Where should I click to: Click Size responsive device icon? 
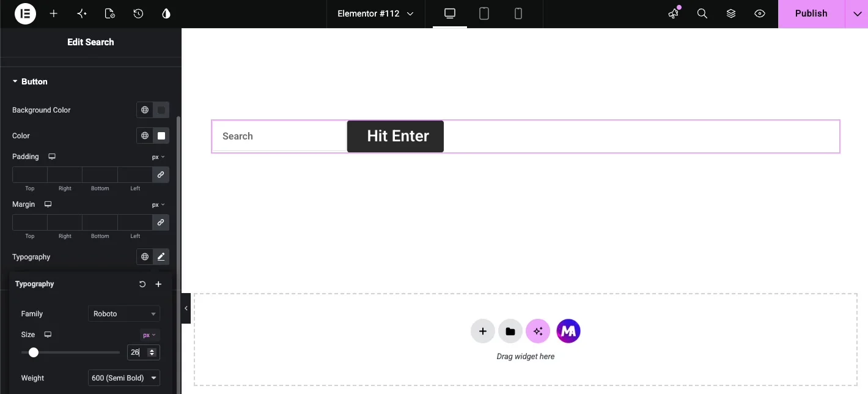tap(48, 335)
